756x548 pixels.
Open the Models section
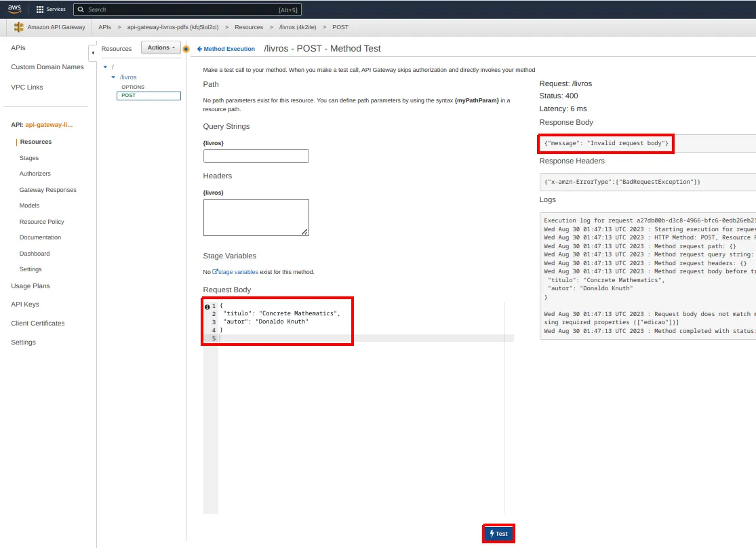click(x=29, y=206)
